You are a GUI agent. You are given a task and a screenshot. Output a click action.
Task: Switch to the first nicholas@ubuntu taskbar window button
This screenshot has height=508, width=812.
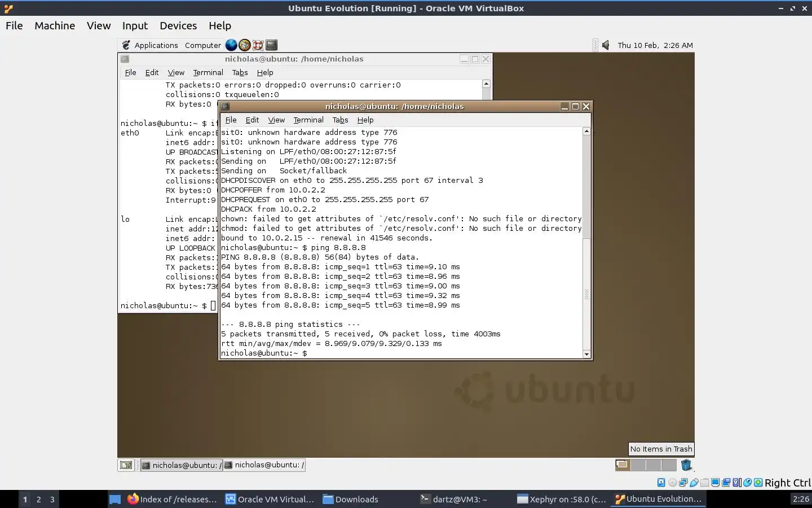click(x=181, y=465)
